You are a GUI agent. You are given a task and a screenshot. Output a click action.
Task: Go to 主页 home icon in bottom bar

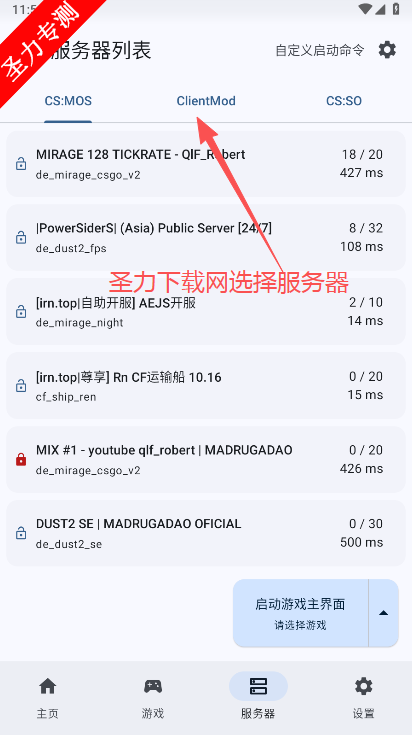coord(47,686)
